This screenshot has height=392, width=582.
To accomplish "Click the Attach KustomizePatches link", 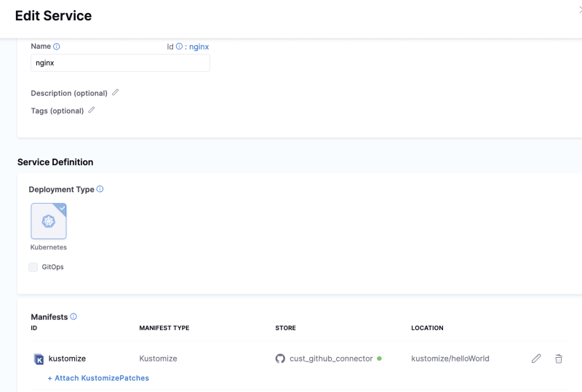I will click(x=98, y=378).
